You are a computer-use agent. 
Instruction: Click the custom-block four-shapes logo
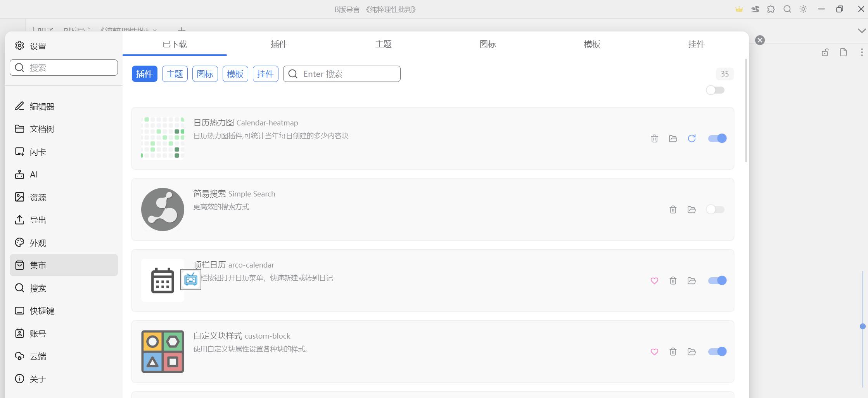[163, 351]
